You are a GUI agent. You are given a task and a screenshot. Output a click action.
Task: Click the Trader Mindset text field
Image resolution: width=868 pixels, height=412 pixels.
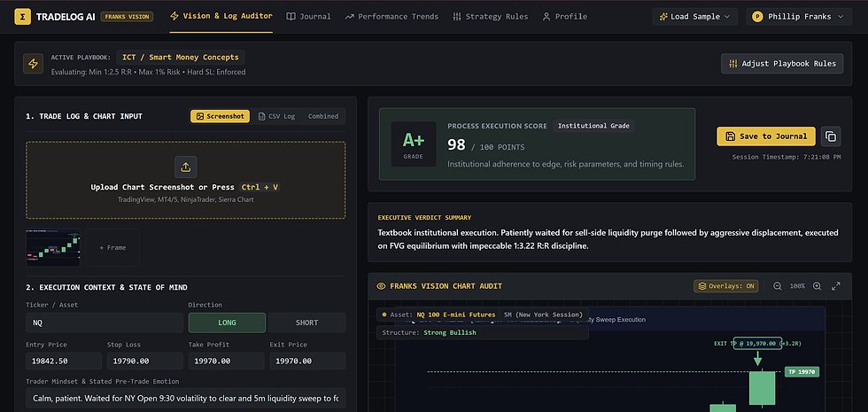coord(186,398)
